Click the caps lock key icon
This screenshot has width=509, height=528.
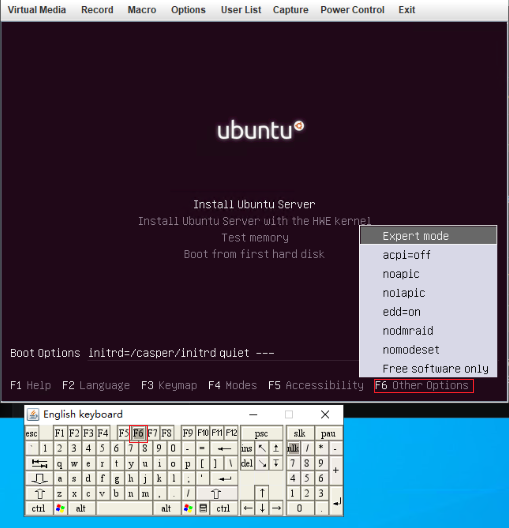[x=39, y=478]
